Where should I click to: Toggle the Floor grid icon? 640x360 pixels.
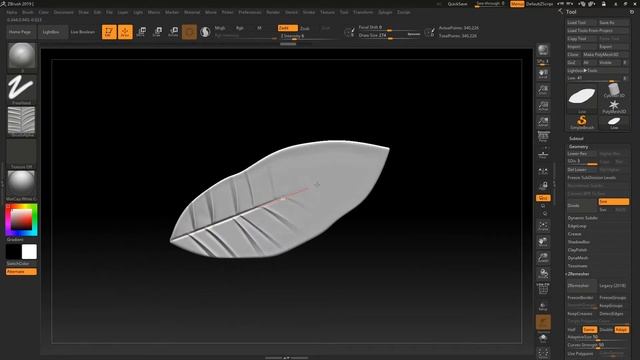[x=543, y=155]
